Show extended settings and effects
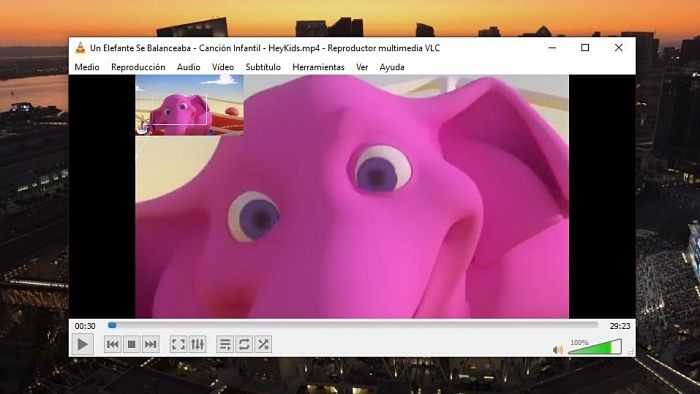 (x=197, y=344)
